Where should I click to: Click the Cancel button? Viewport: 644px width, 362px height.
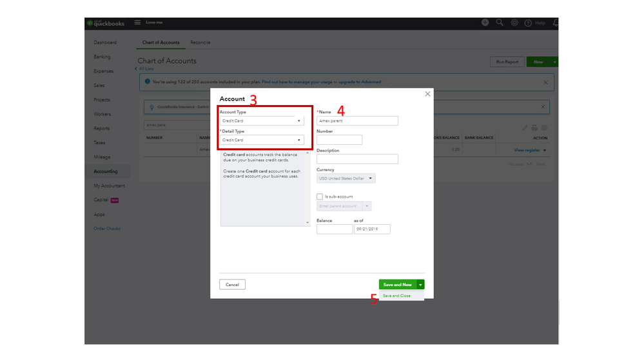[x=232, y=285]
